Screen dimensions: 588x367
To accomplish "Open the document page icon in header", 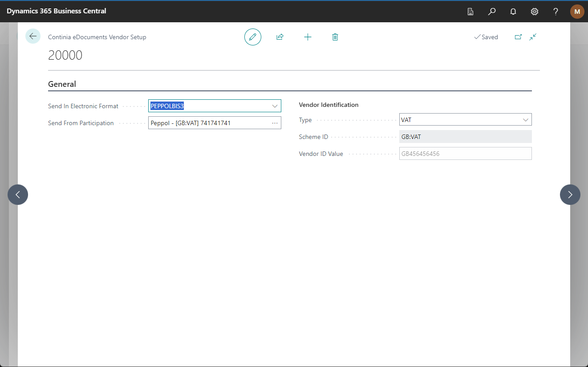I will [470, 12].
